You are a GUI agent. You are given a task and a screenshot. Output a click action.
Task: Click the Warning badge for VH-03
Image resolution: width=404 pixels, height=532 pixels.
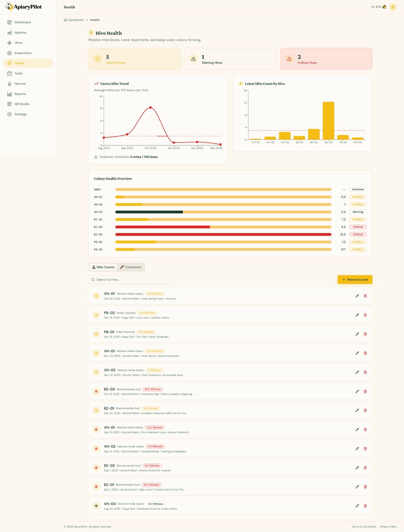click(x=358, y=212)
